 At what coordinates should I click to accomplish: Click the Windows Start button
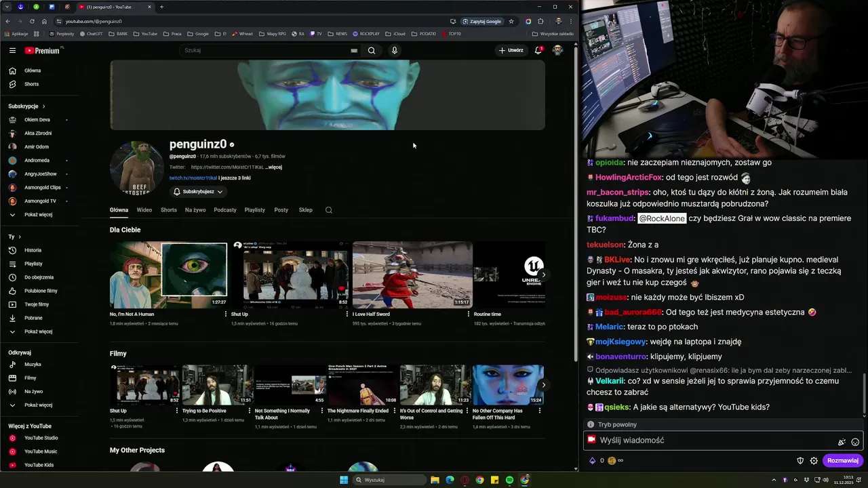click(x=344, y=480)
